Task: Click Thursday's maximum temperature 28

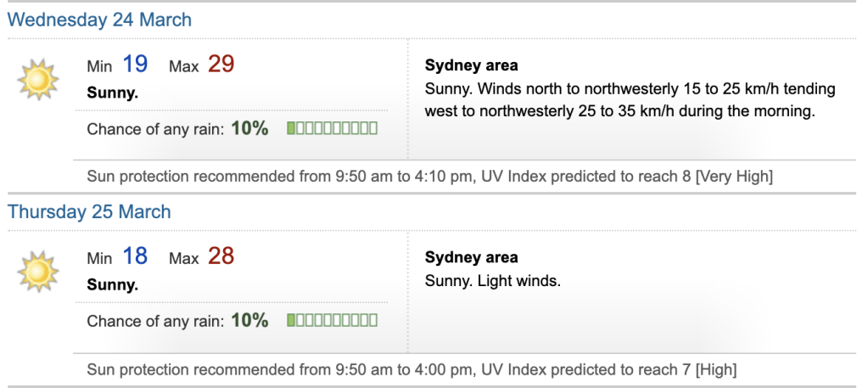Action: coord(221,256)
